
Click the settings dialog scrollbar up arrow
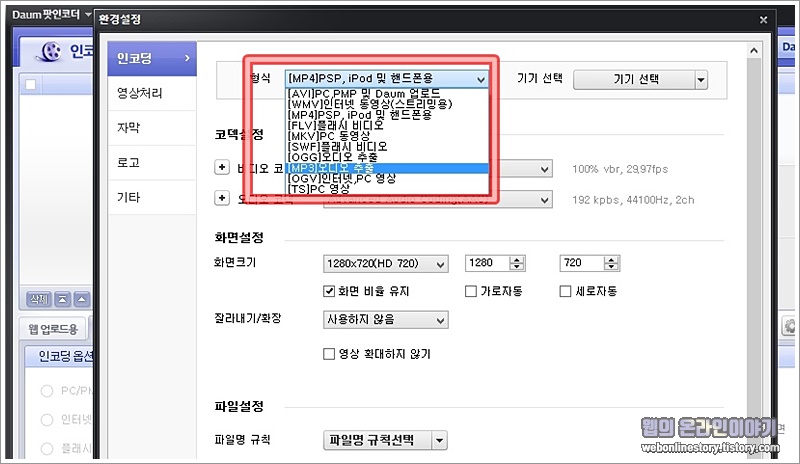click(x=754, y=51)
